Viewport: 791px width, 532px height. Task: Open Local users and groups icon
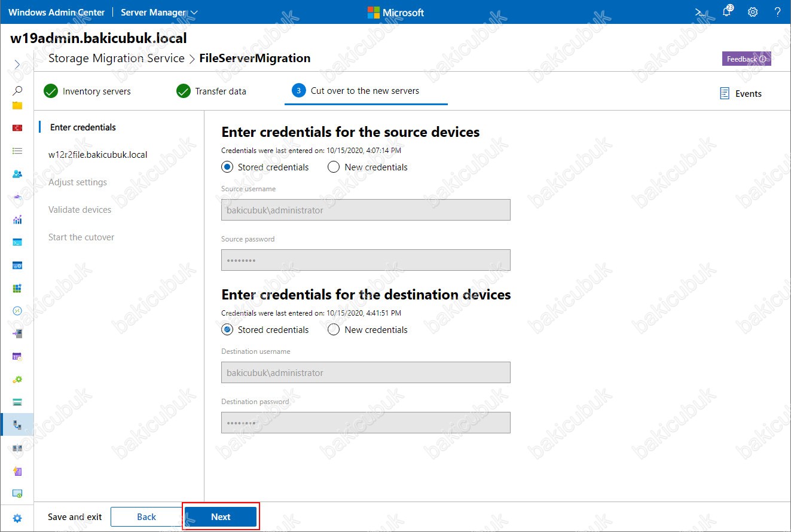click(x=17, y=174)
